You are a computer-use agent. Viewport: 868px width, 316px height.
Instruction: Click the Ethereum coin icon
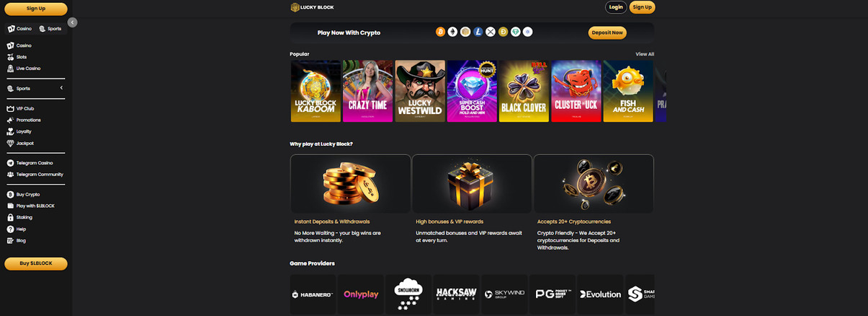click(453, 32)
